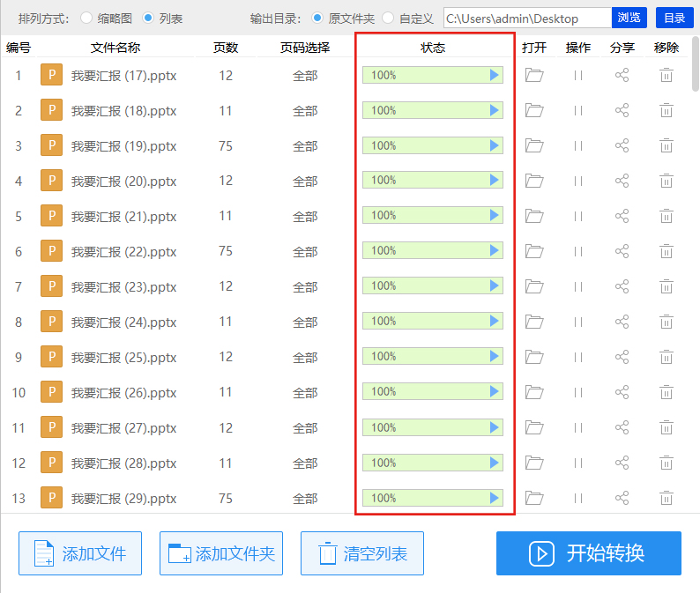Pause operation for 我要汇报 (26).pptx
Viewport: 700px width, 593px height.
point(578,393)
